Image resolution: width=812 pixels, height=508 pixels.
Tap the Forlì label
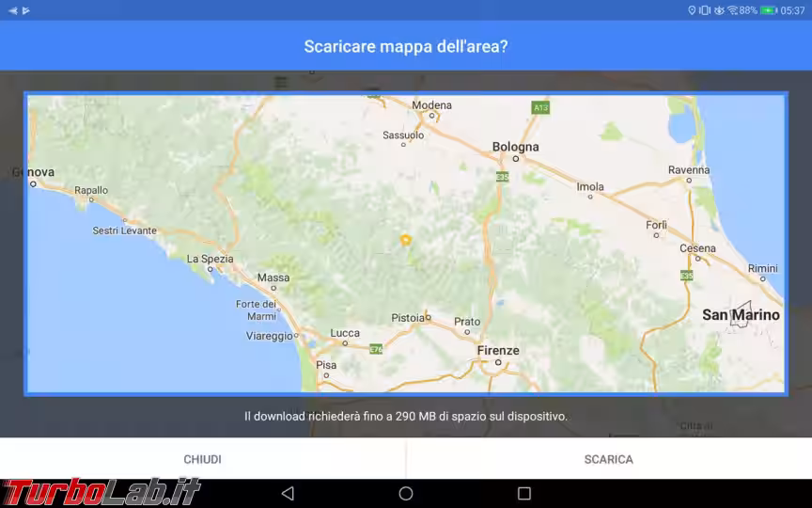coord(656,225)
